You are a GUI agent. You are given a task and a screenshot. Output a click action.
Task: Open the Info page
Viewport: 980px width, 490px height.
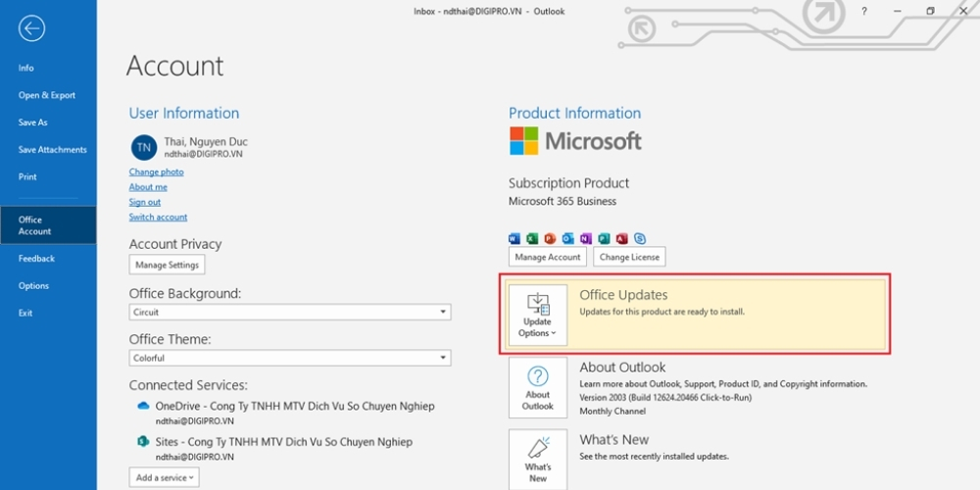(x=26, y=69)
